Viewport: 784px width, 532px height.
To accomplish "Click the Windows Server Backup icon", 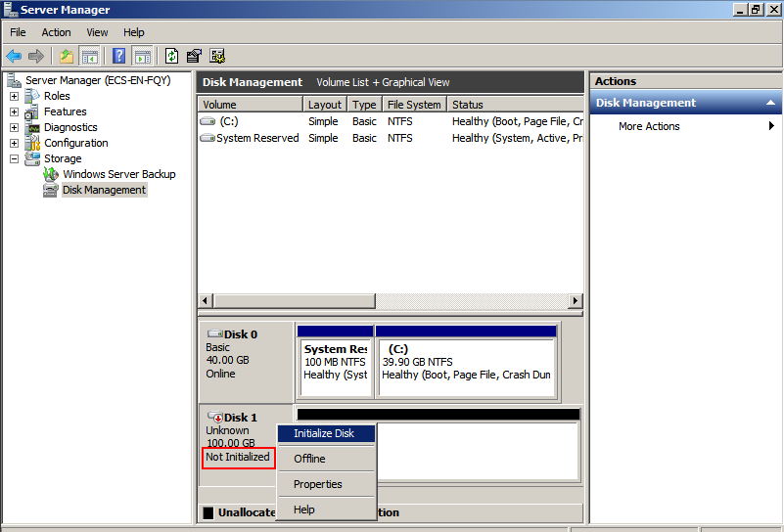I will 51,174.
